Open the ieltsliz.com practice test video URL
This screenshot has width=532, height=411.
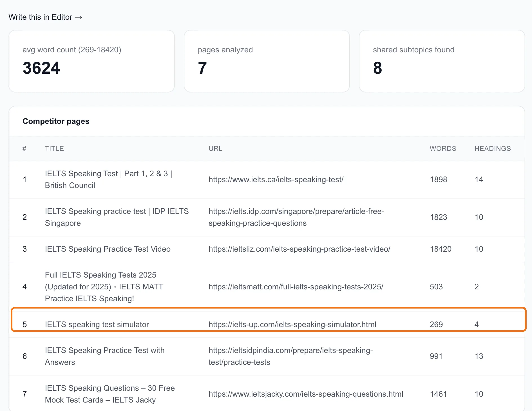click(x=299, y=249)
